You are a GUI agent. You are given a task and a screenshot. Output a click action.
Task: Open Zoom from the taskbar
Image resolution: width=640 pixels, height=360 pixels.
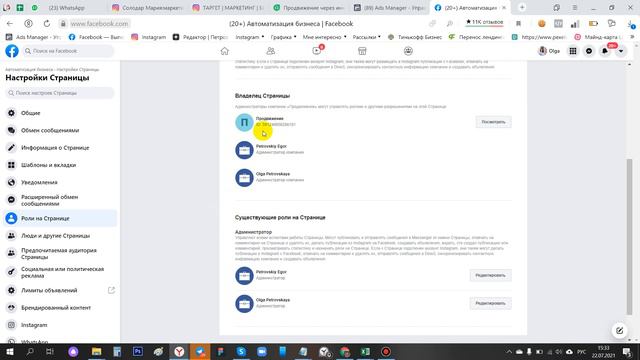click(262, 351)
